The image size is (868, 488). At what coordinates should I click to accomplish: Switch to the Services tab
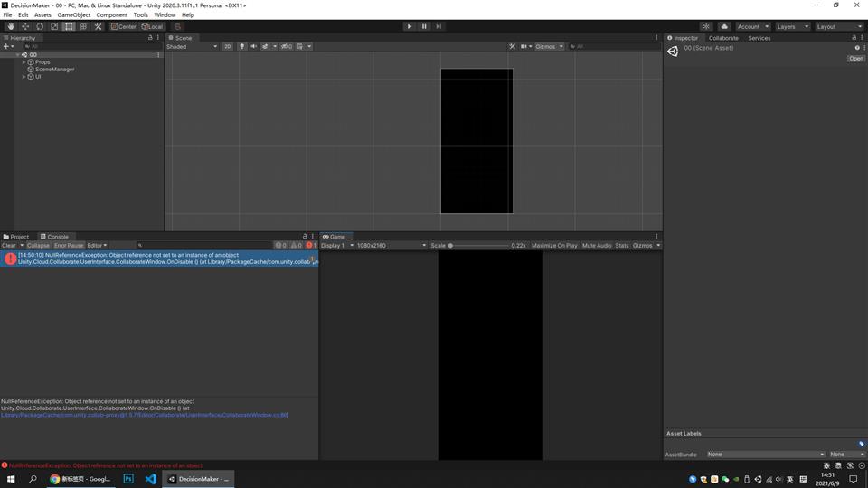pos(759,38)
